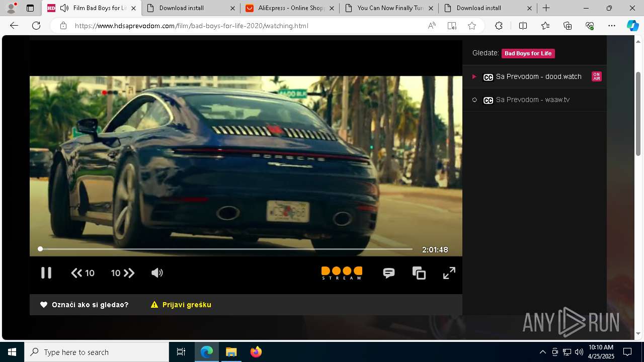Open Windows Start menu
This screenshot has width=644, height=362.
coord(12,352)
